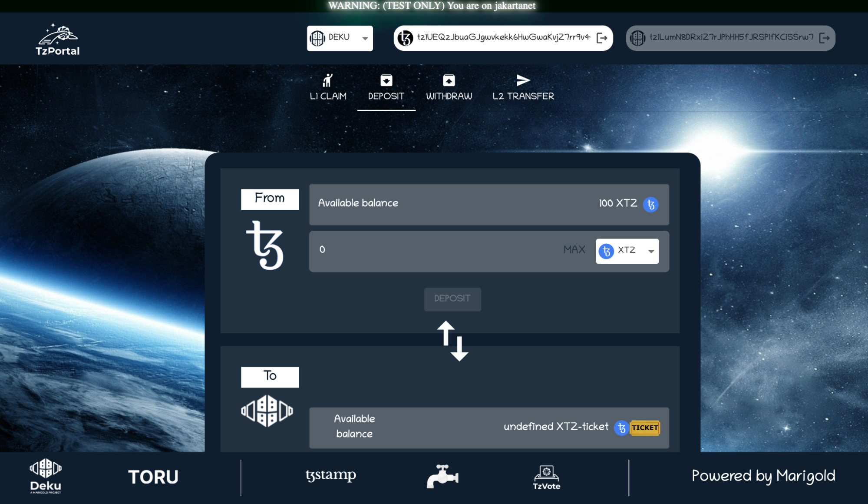Click the amount input field
868x504 pixels.
434,250
